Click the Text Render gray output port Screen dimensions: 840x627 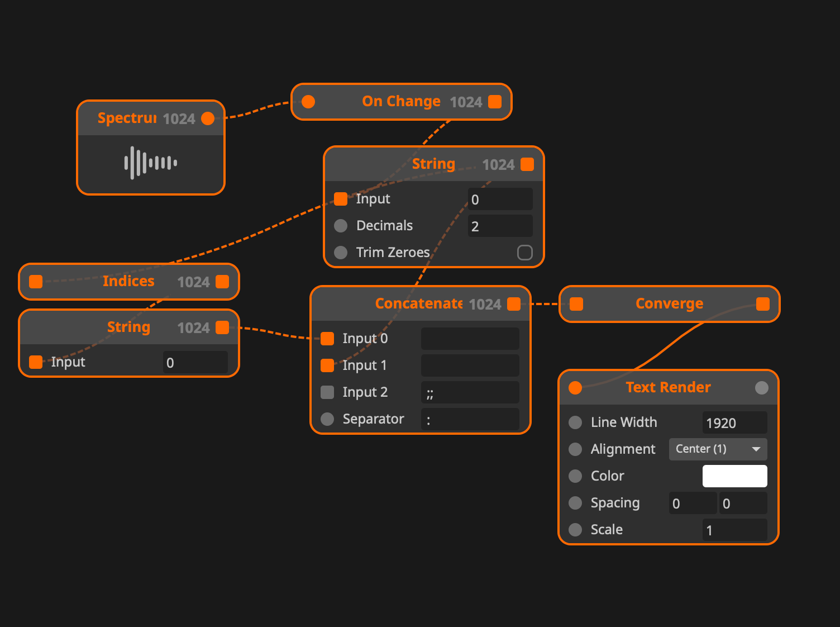pos(762,388)
